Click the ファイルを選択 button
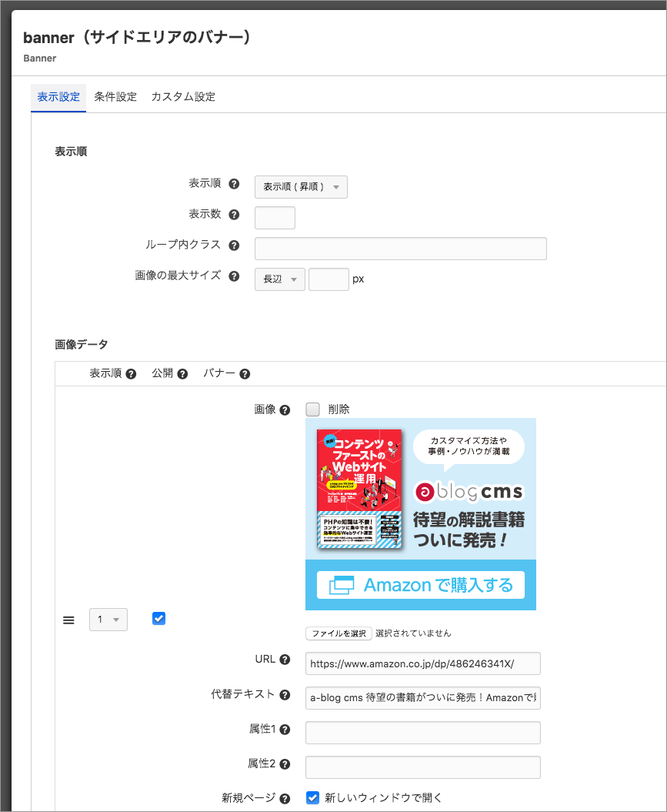The height and width of the screenshot is (812, 667). point(339,633)
